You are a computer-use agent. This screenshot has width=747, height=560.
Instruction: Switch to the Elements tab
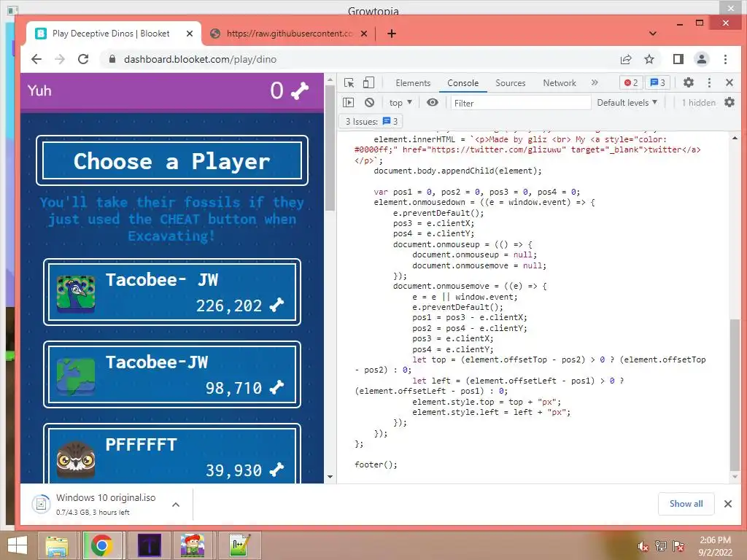[413, 83]
